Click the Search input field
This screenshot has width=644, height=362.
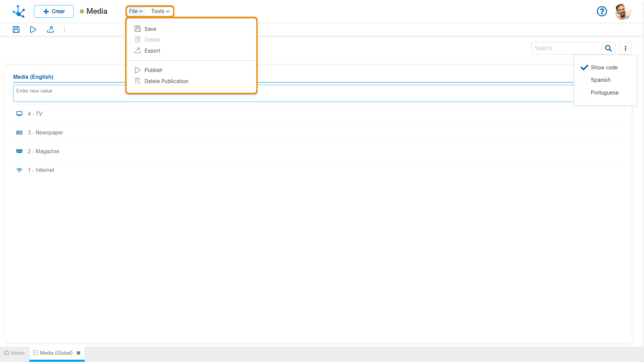pos(567,48)
